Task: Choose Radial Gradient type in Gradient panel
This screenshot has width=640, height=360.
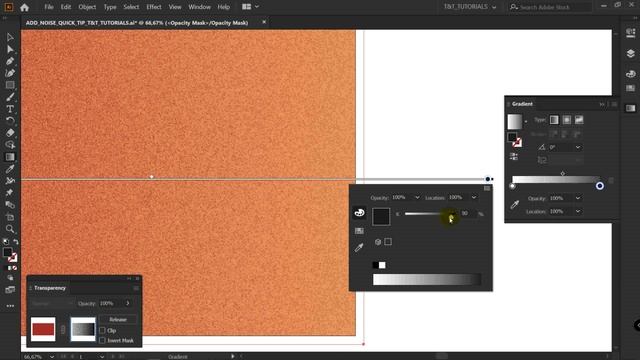Action: point(567,120)
